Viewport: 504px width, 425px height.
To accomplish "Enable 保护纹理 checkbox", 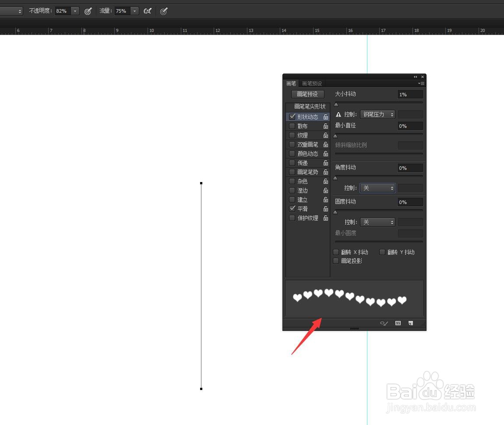I will [x=292, y=218].
